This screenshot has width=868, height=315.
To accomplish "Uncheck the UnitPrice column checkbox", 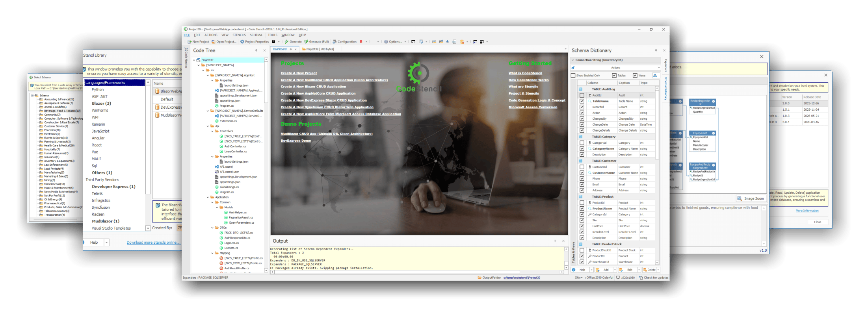I will tap(582, 226).
